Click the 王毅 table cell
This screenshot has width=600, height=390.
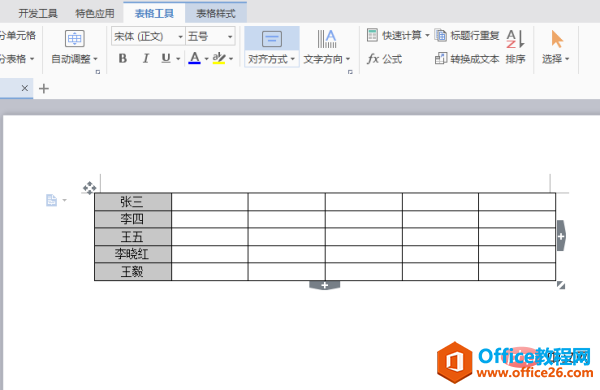click(x=133, y=272)
